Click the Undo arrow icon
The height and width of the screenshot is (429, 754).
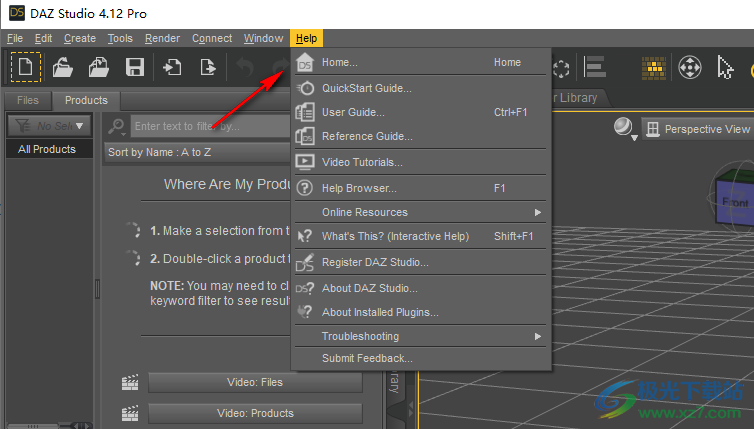[x=245, y=67]
